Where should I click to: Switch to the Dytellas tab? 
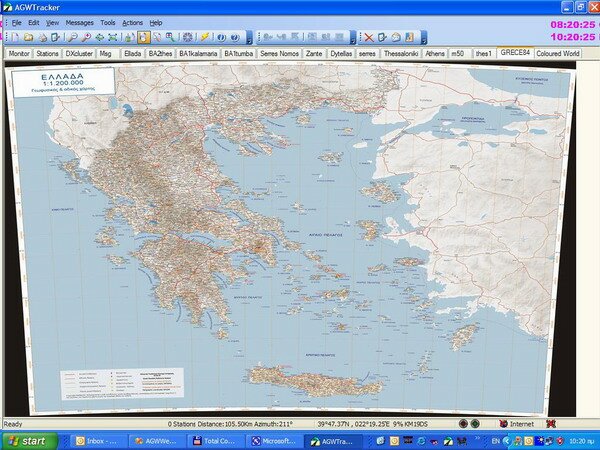tap(341, 54)
